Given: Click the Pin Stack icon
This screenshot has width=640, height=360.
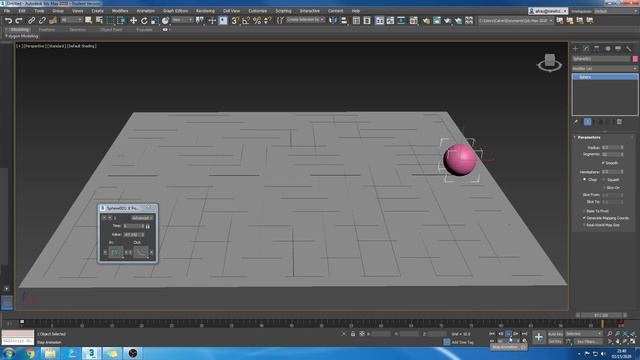Looking at the screenshot, I should (x=576, y=122).
